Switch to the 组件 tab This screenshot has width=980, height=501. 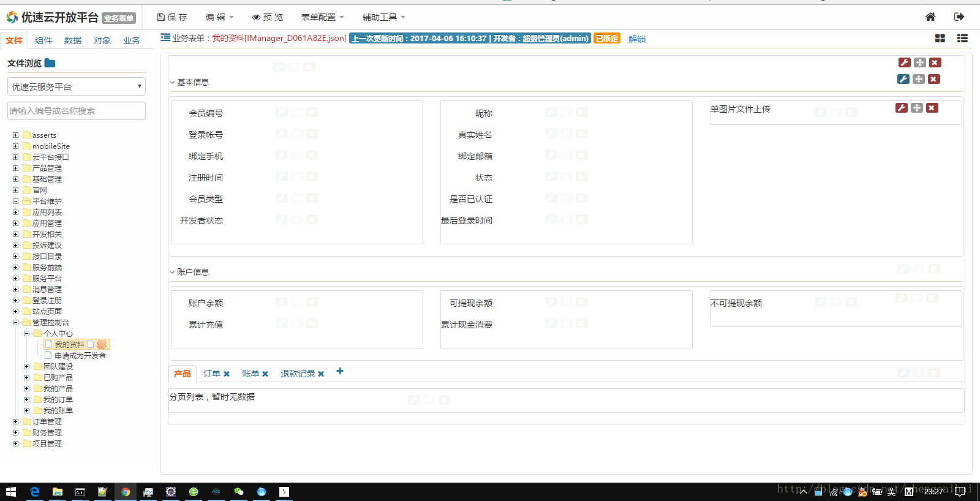point(43,40)
